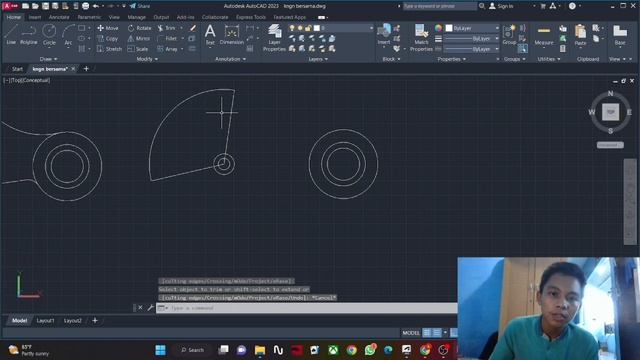Open the linetype ByLayer dropdown

[x=472, y=49]
